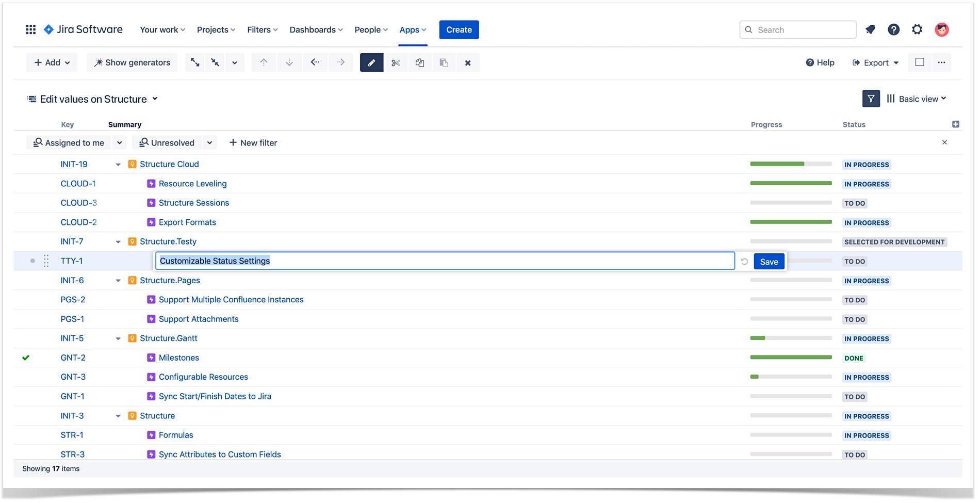
Task: Click the Create button
Action: point(459,30)
